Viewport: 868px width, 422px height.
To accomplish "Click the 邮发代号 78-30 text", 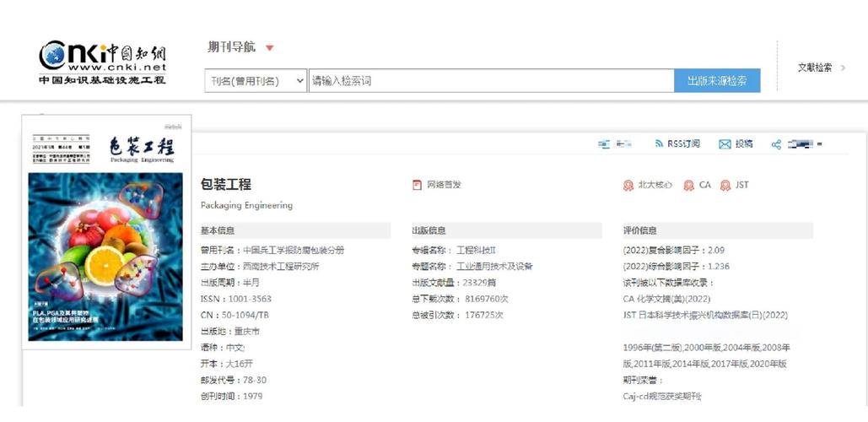I will point(233,381).
